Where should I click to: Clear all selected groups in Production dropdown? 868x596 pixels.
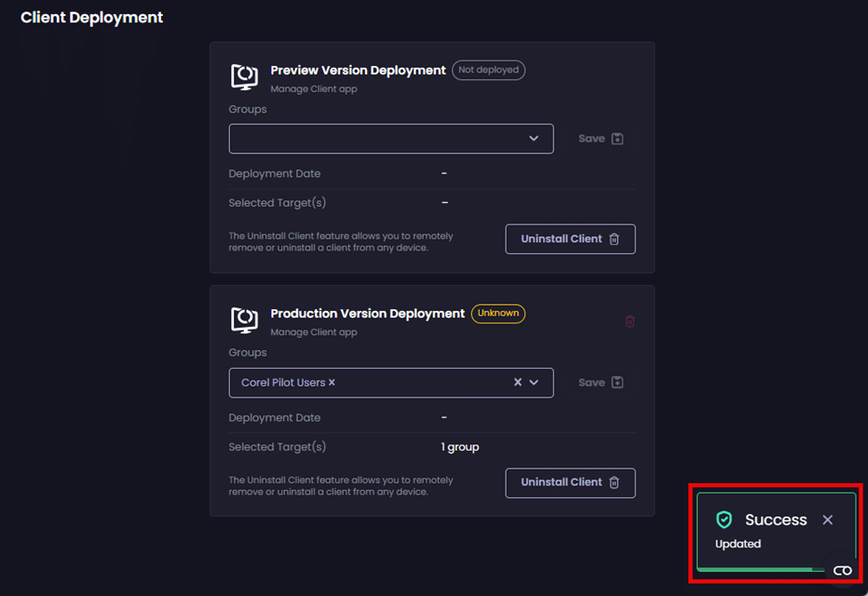tap(518, 382)
